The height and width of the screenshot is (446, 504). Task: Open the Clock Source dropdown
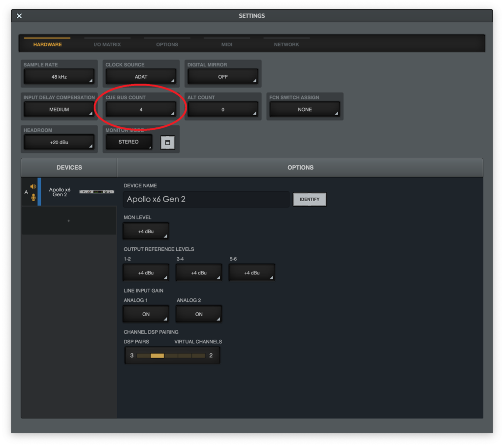[141, 77]
